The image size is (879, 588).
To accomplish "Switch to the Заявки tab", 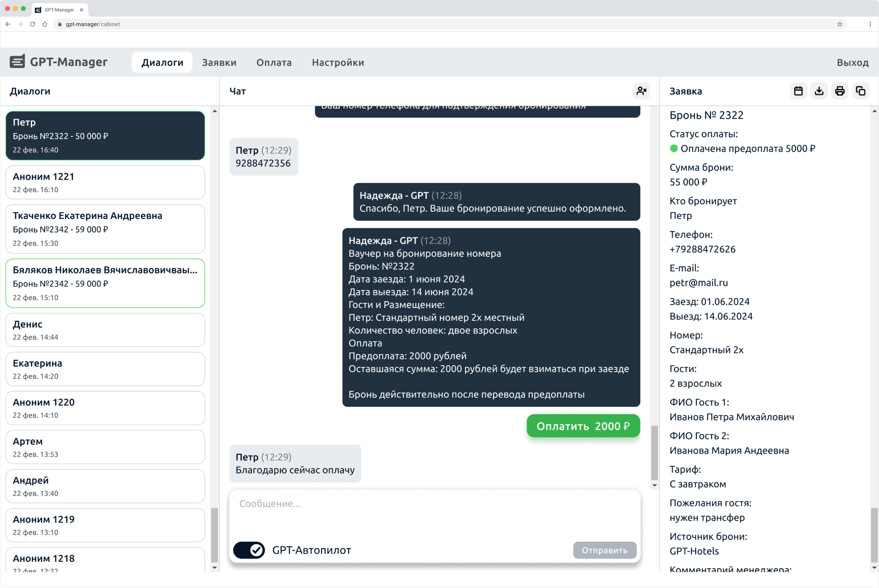I will 219,63.
